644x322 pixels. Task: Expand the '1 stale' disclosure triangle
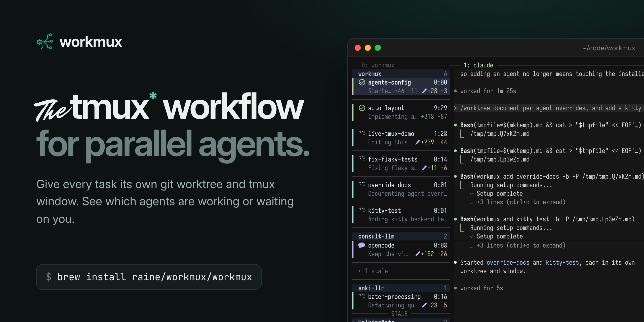pos(360,271)
